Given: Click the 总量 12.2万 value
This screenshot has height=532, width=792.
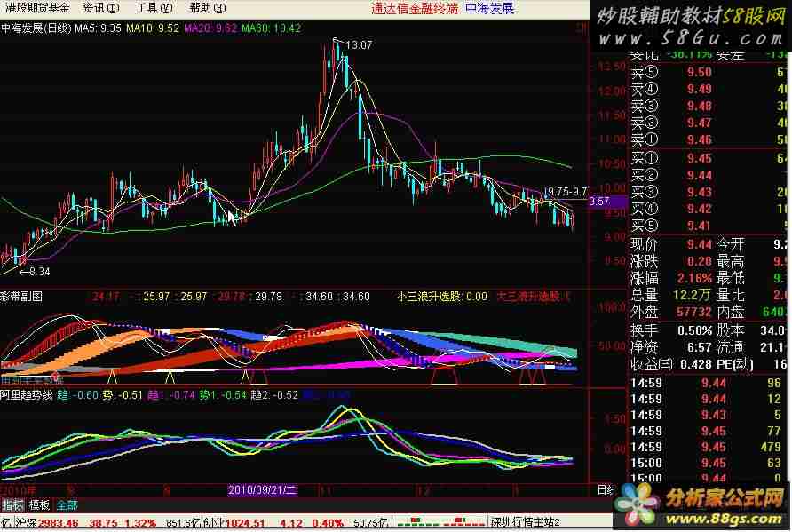Looking at the screenshot, I should pyautogui.click(x=693, y=295).
